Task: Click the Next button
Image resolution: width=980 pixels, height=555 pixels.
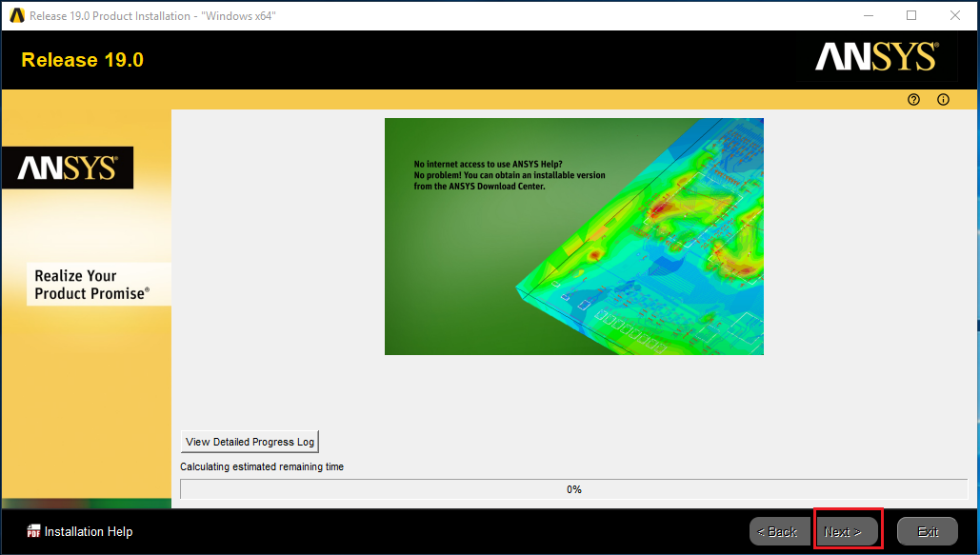Action: click(x=847, y=532)
